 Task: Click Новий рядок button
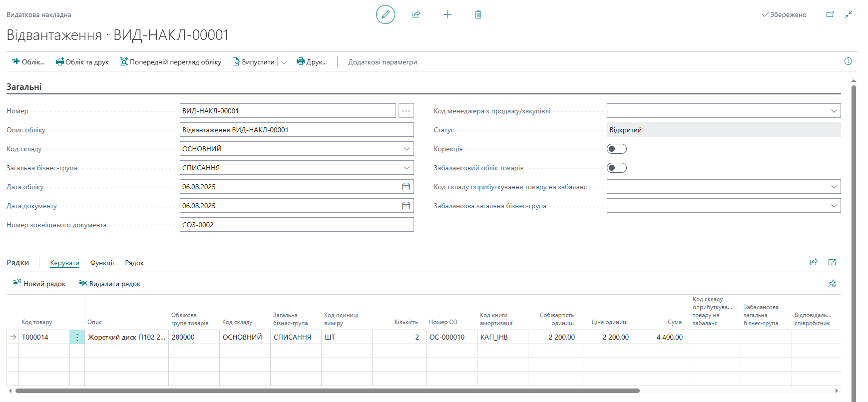tap(39, 284)
